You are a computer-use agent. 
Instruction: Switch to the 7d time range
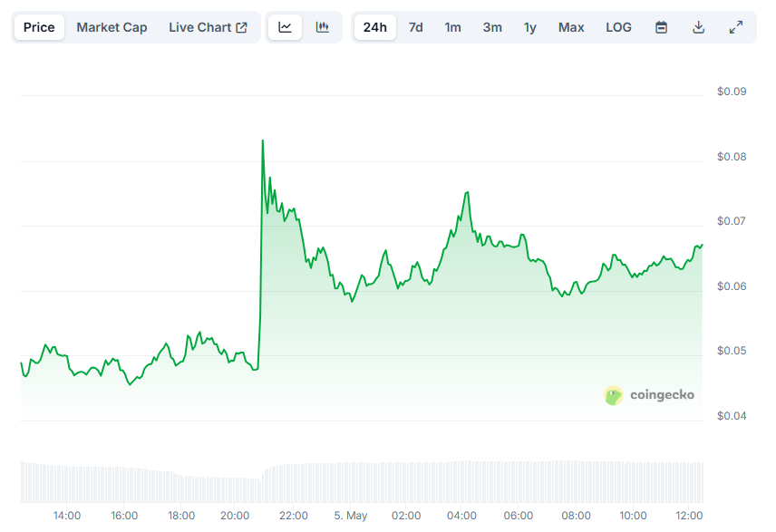coord(416,27)
